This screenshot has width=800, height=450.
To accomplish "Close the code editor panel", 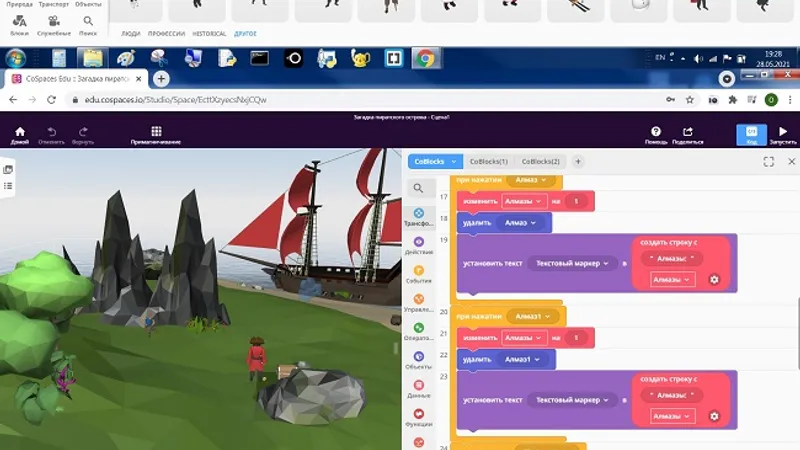I will pos(791,161).
